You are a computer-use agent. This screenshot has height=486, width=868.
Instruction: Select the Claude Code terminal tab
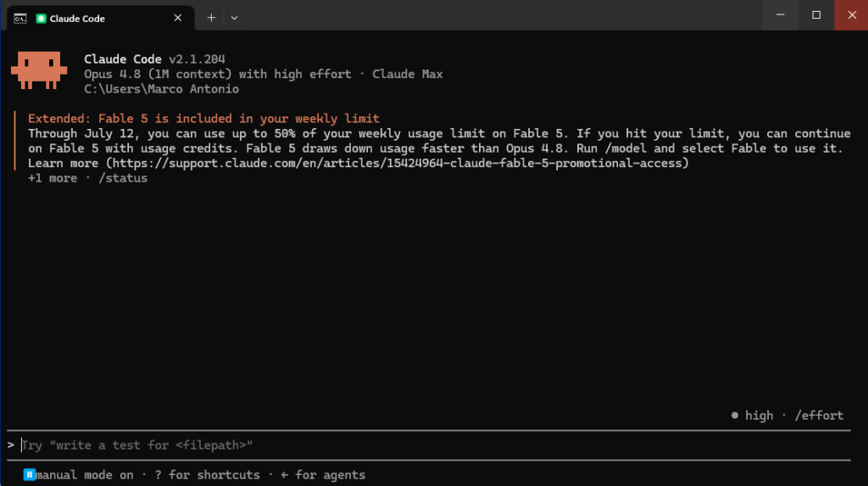coord(100,19)
